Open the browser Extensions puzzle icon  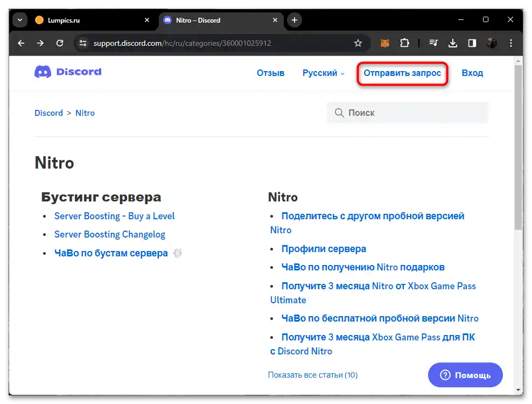click(404, 43)
